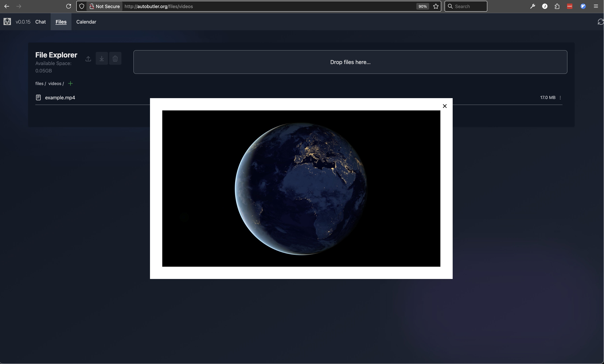This screenshot has width=604, height=364.
Task: Click the shield tracking protection icon
Action: 82,6
